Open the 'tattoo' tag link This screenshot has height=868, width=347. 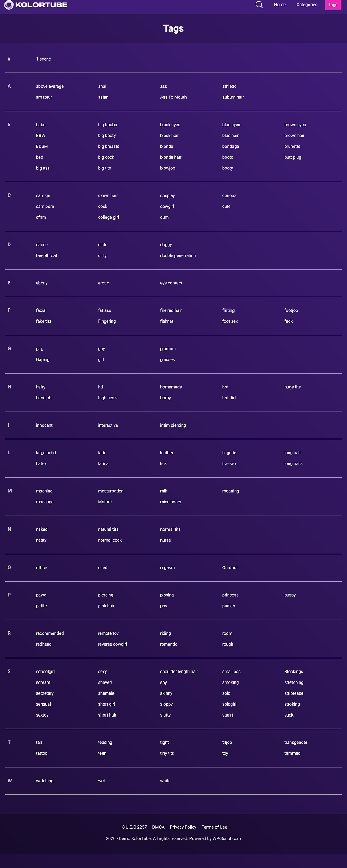pos(42,753)
